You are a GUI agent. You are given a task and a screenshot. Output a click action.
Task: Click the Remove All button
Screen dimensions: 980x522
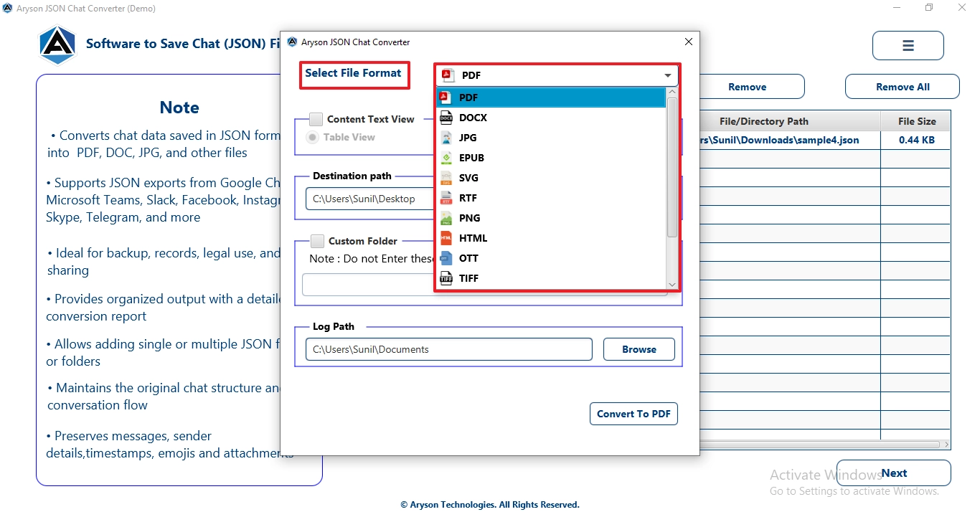[903, 87]
